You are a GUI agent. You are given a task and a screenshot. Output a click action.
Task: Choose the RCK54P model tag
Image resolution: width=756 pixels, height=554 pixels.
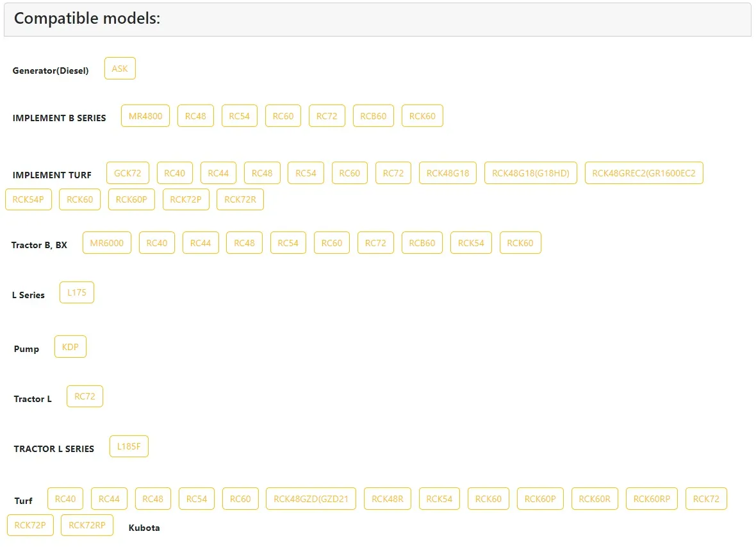28,199
